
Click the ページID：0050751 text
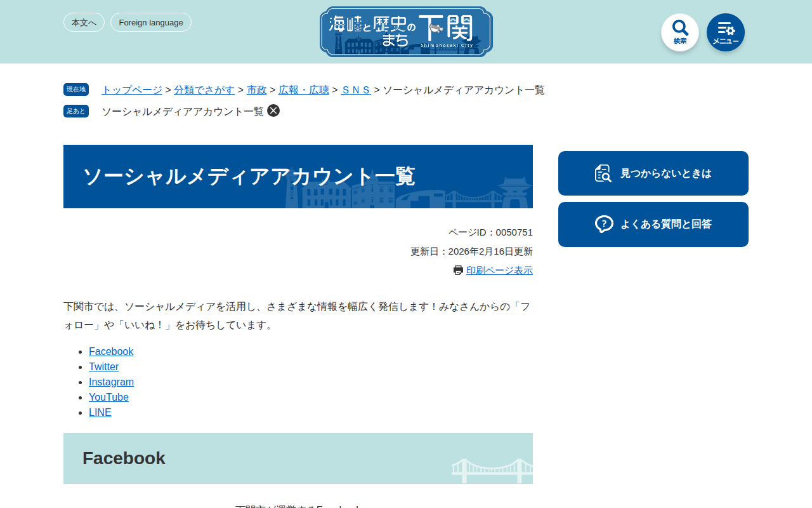point(490,232)
